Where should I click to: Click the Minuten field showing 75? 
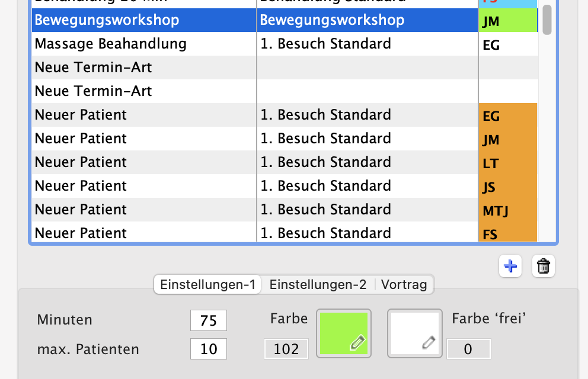click(208, 320)
